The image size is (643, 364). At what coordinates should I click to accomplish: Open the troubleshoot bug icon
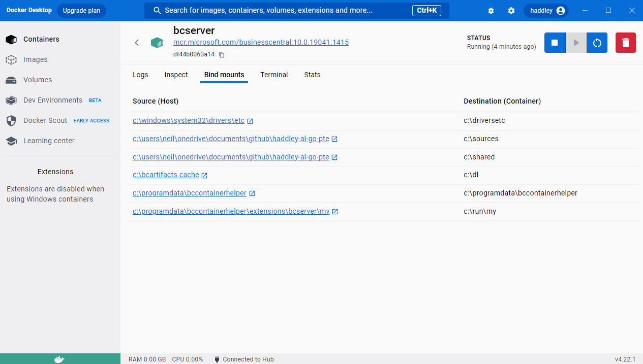[491, 11]
